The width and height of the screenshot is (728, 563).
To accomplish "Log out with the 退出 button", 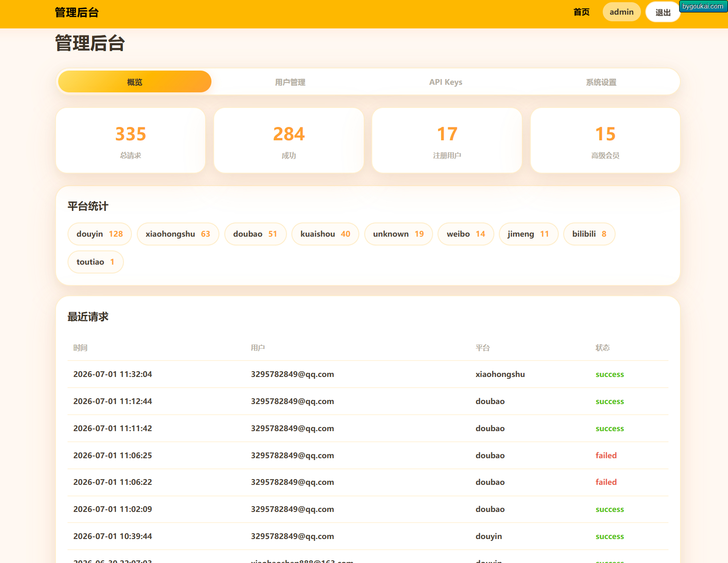I will tap(663, 12).
